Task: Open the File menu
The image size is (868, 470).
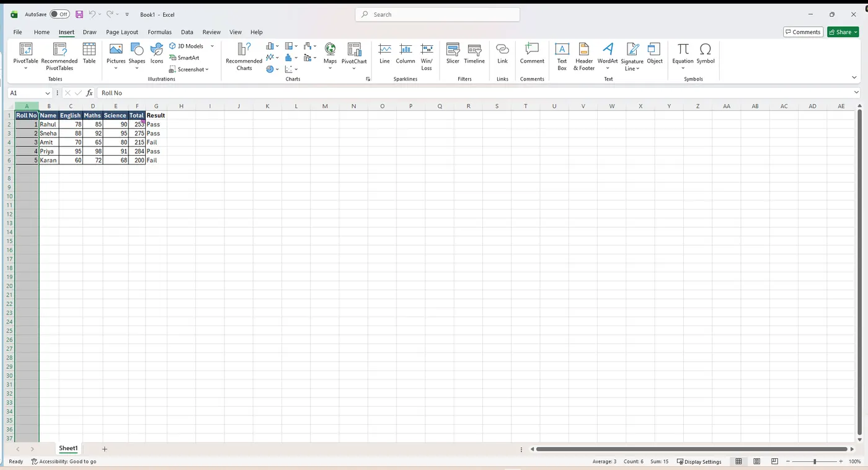Action: [17, 32]
